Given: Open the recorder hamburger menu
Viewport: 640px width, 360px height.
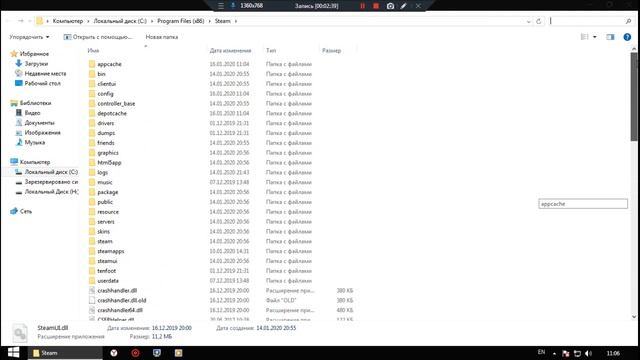Looking at the screenshot, I should pyautogui.click(x=221, y=6).
